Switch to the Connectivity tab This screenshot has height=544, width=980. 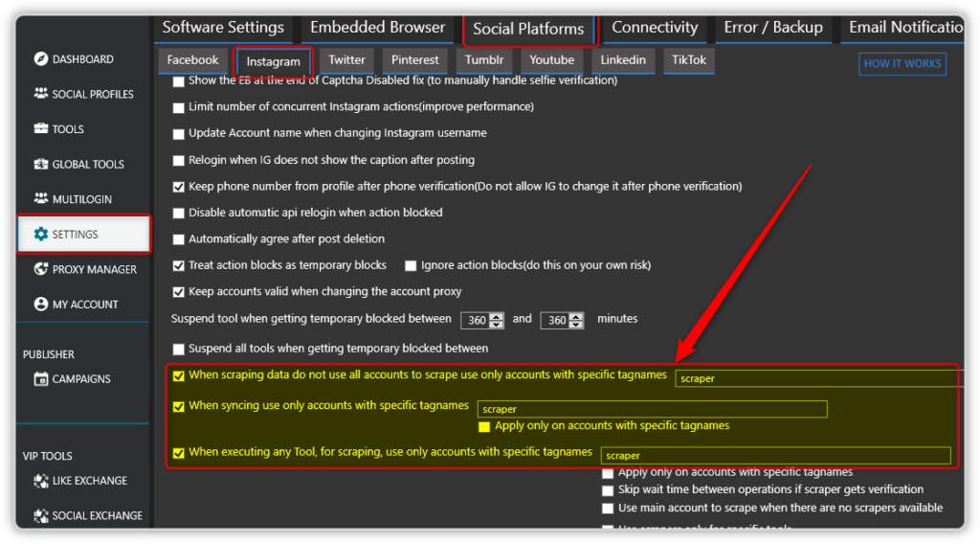point(655,28)
